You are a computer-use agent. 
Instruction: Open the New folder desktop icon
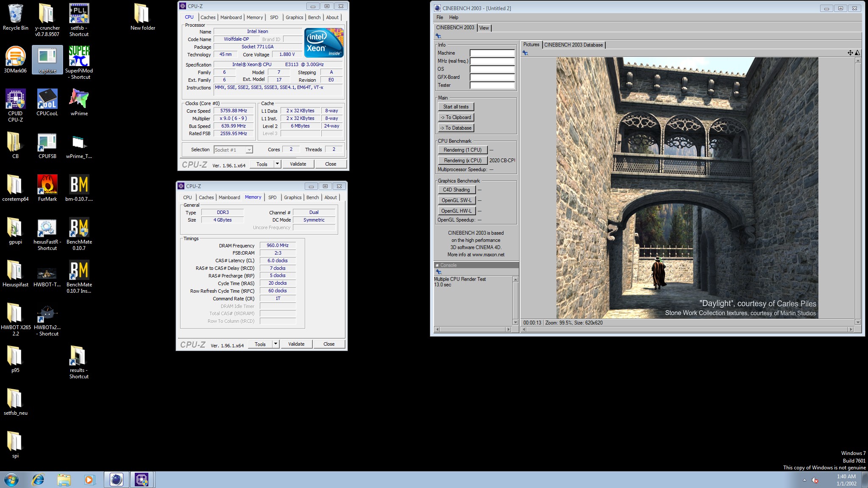pyautogui.click(x=142, y=17)
